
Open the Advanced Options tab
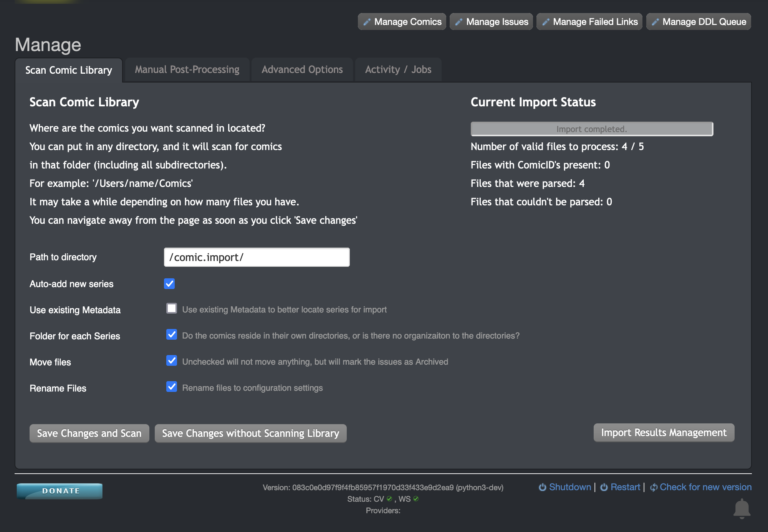click(302, 69)
